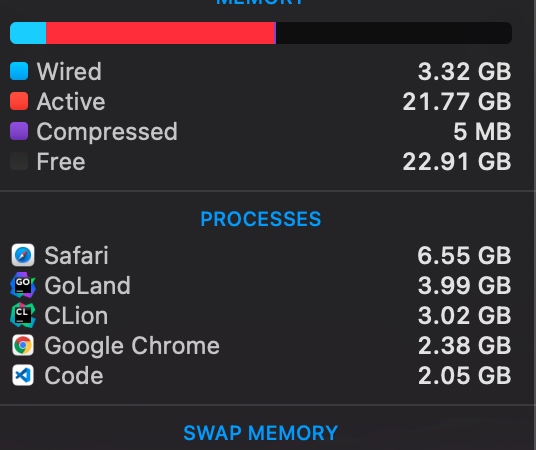Select the Code process name
Image resolution: width=536 pixels, height=450 pixels.
coord(74,375)
